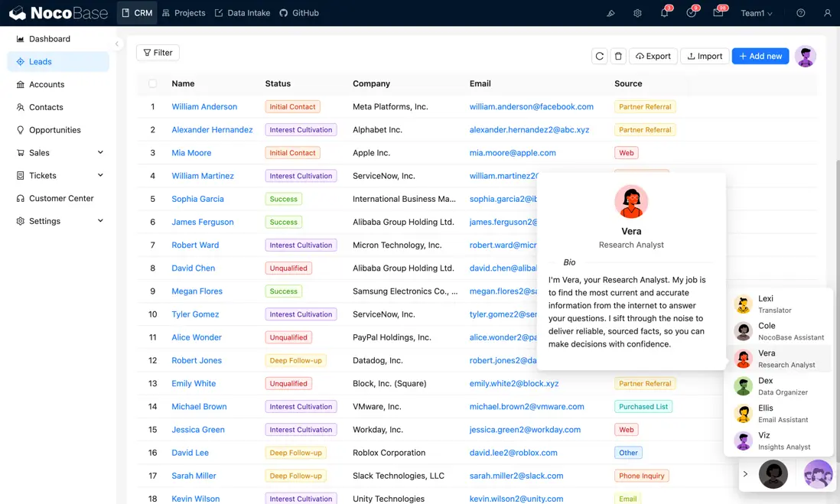Click the trash delete icon button
Screen dimensions: 840x504
pos(618,56)
